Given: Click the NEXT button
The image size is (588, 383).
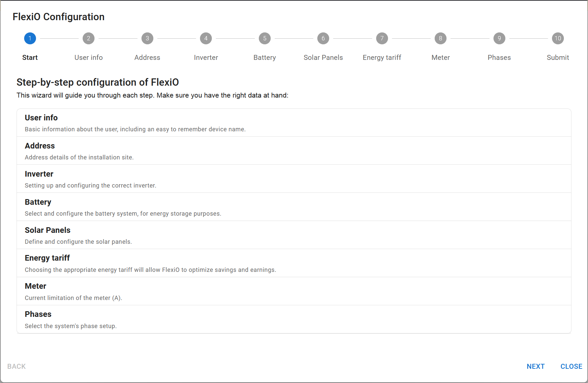Looking at the screenshot, I should coord(535,366).
